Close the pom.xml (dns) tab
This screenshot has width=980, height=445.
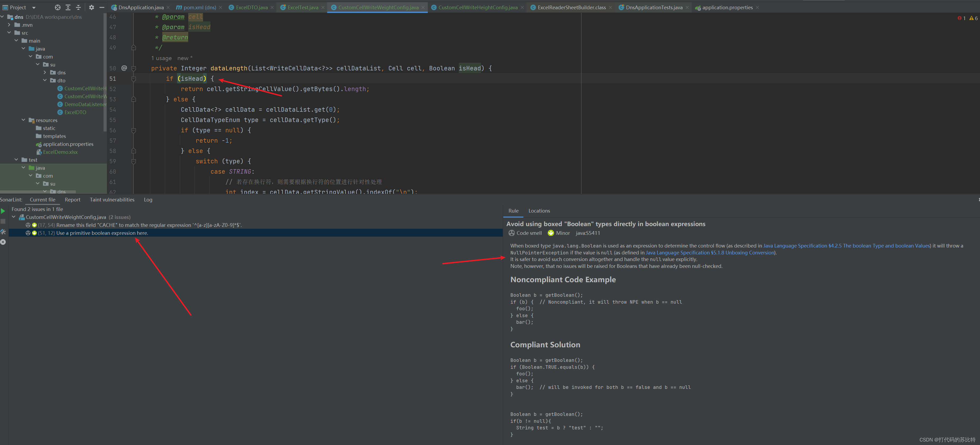point(220,8)
